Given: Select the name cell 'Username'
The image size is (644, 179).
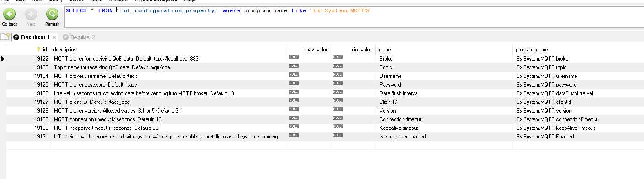Looking at the screenshot, I should [x=391, y=76].
